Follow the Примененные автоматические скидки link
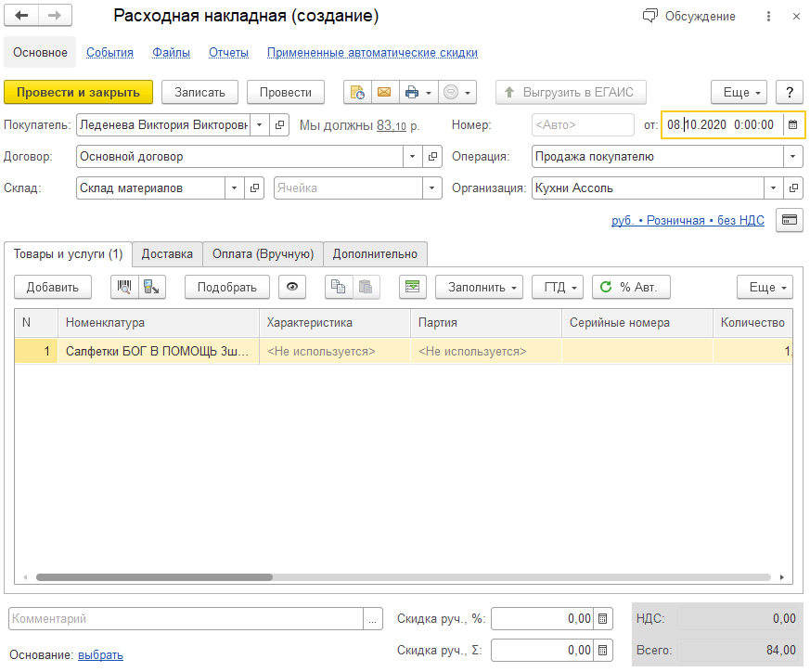Viewport: 810px width, 672px height. pos(372,53)
